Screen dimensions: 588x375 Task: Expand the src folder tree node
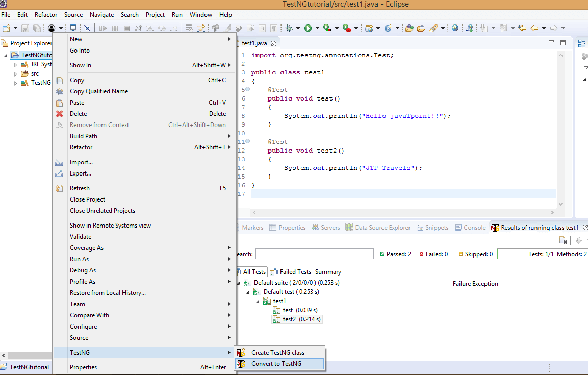point(15,74)
